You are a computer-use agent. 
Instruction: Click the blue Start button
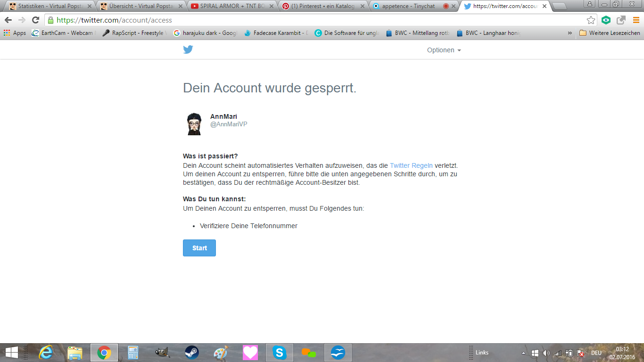coord(199,248)
